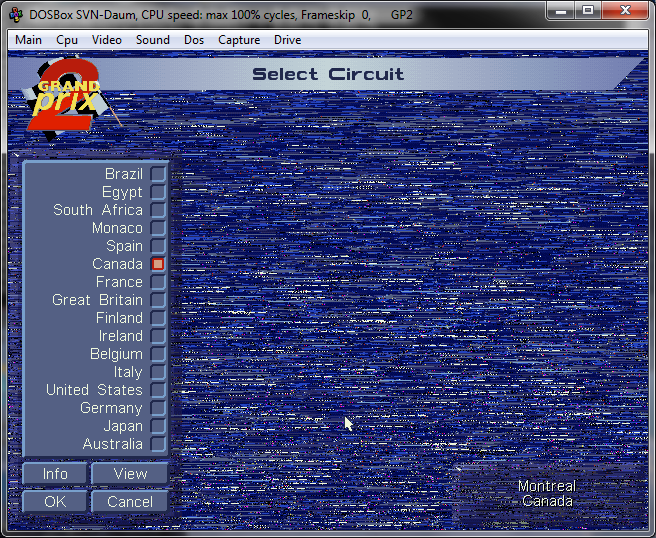
Task: Toggle the selected Canada circuit checkbox
Action: point(158,264)
